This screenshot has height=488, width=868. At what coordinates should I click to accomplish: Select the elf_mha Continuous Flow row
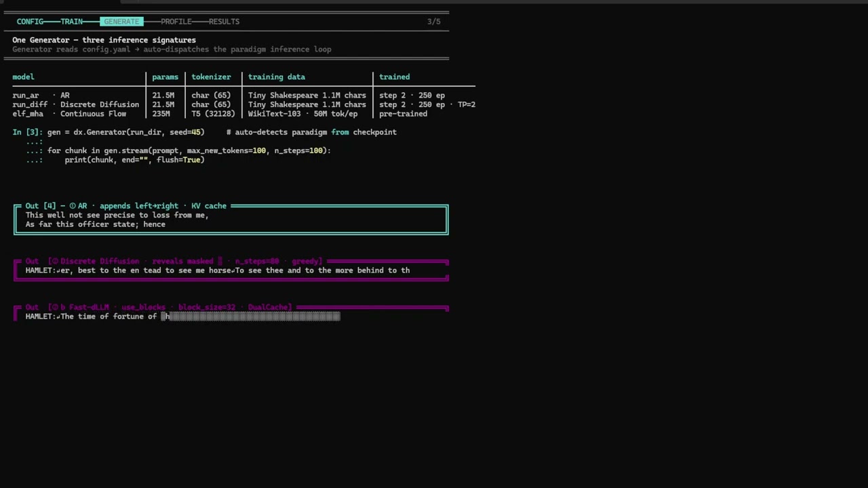tap(243, 114)
